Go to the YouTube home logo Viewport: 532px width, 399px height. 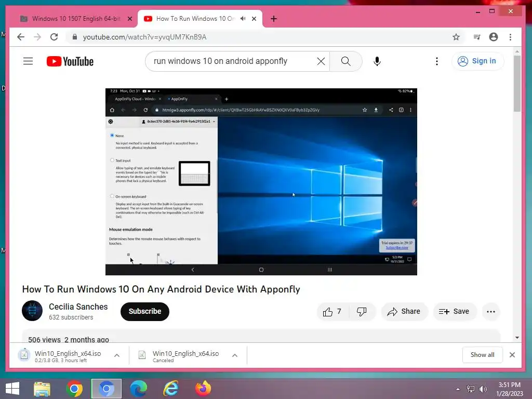70,61
